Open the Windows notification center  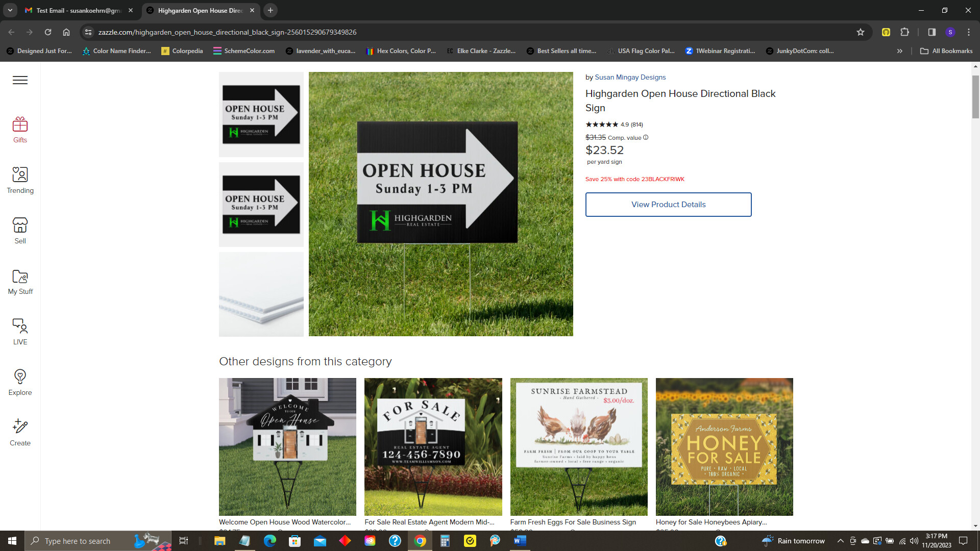[963, 541]
